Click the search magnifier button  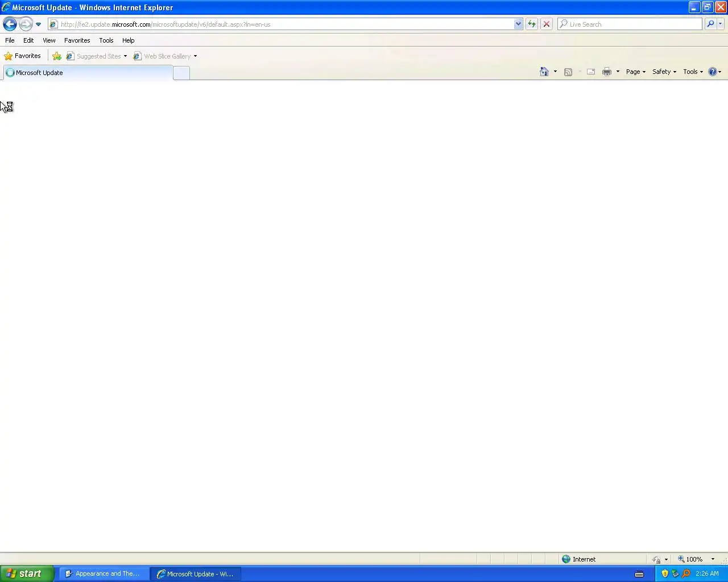(710, 24)
